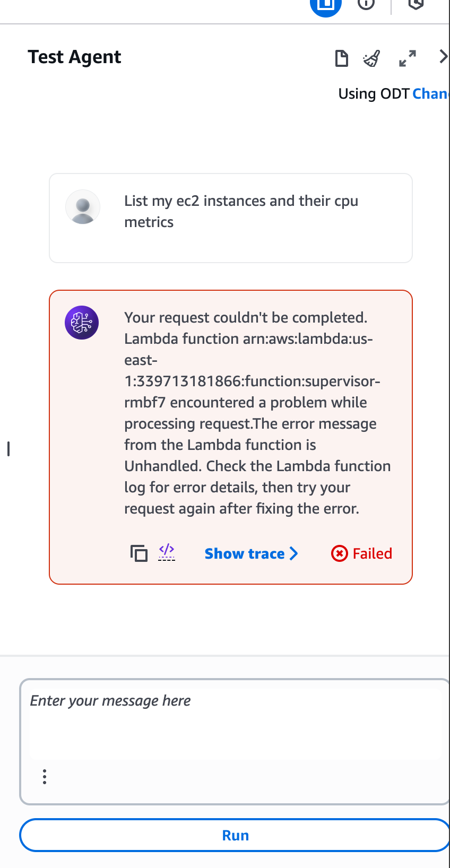Expand the test panel to full screen
This screenshot has height=868, width=450.
pyautogui.click(x=408, y=58)
